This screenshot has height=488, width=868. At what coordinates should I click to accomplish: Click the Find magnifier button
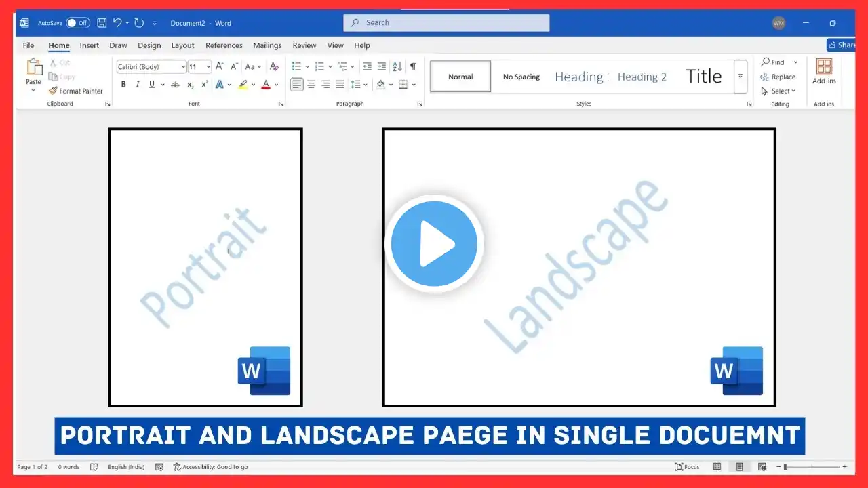coord(773,62)
